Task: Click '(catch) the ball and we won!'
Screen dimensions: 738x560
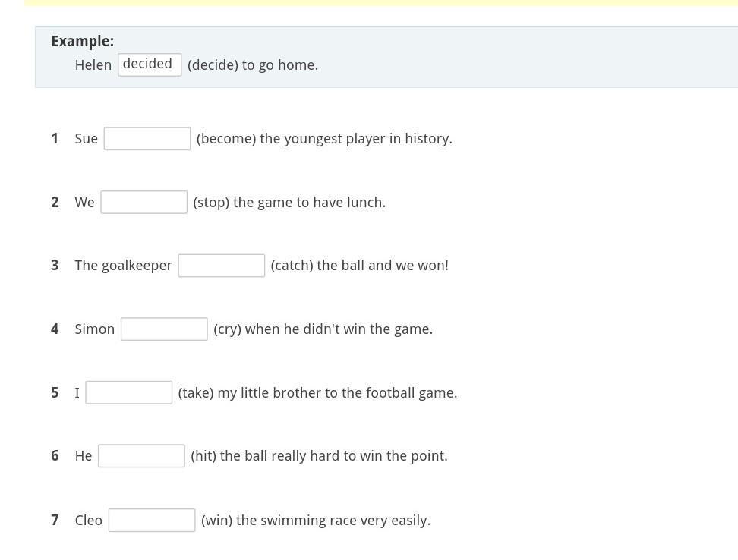Action: [359, 266]
